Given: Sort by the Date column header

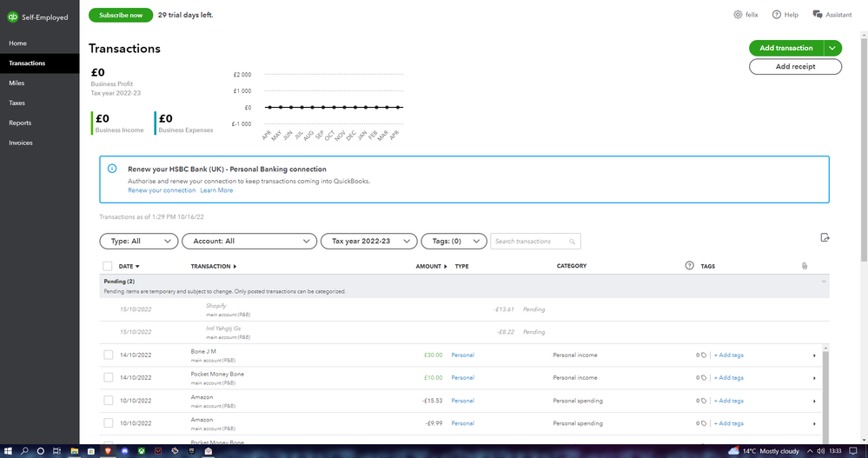Looking at the screenshot, I should [x=129, y=267].
